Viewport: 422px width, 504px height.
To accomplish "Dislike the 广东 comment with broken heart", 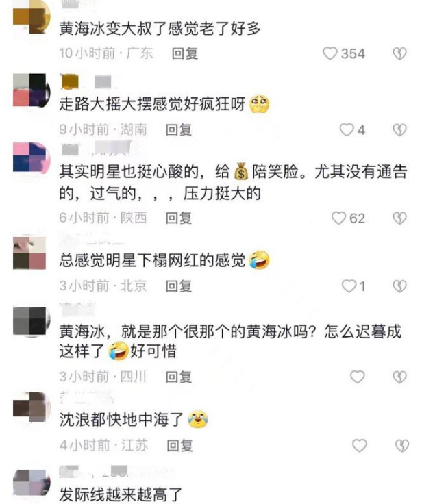I will point(400,53).
